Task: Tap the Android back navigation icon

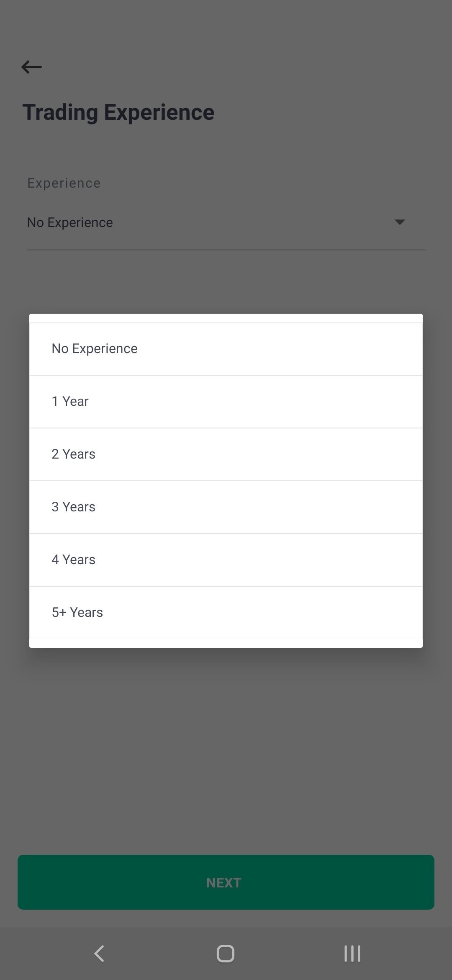Action: 99,954
